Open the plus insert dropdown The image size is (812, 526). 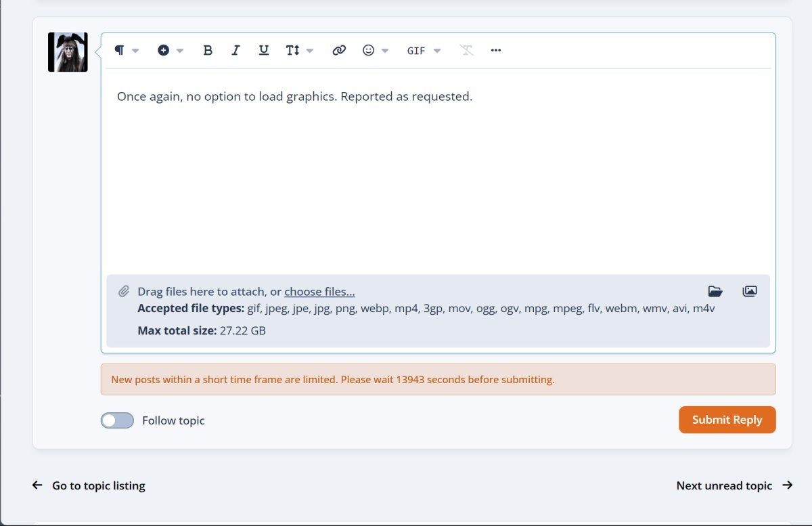pos(171,50)
